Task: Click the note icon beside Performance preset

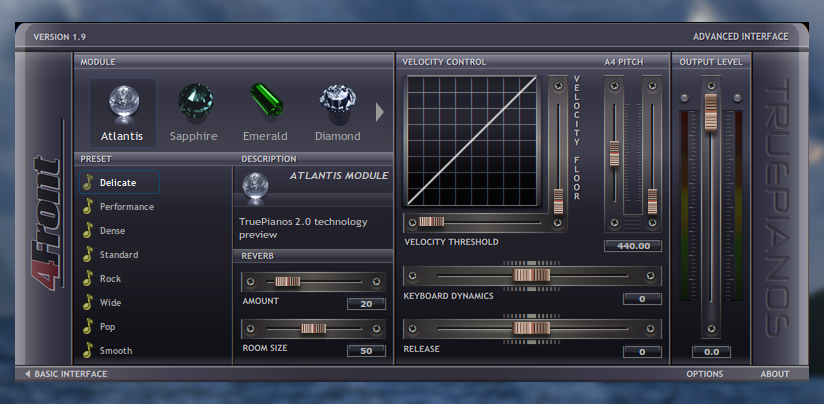Action: point(88,206)
